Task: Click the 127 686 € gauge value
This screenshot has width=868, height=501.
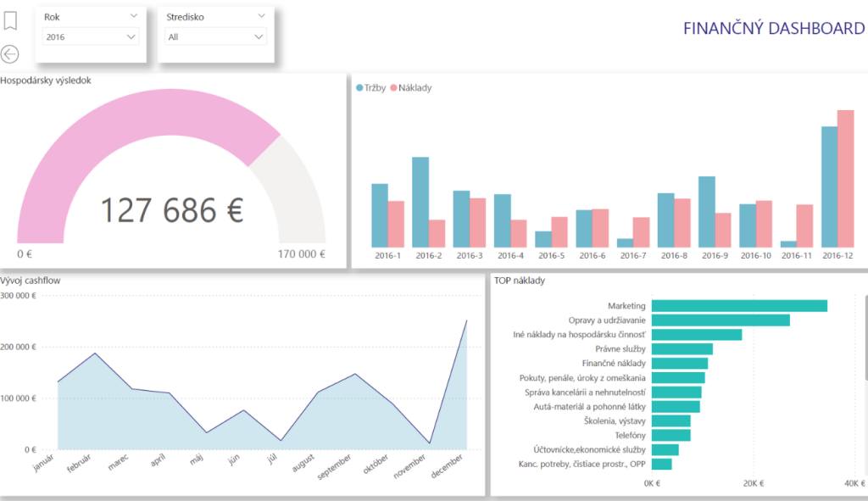Action: point(171,210)
